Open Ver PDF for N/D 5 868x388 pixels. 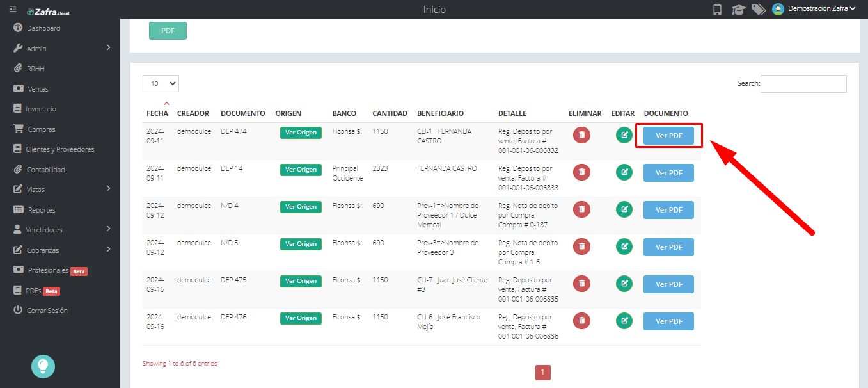pos(668,247)
